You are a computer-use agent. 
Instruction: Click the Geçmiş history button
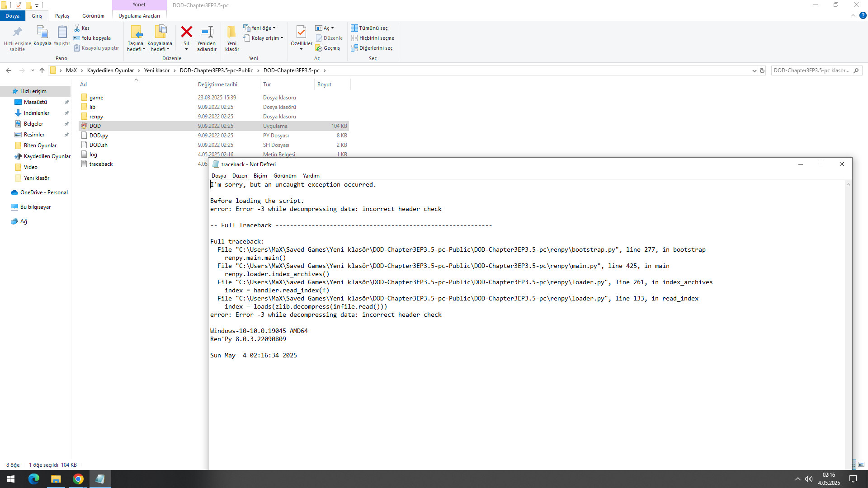pyautogui.click(x=328, y=48)
